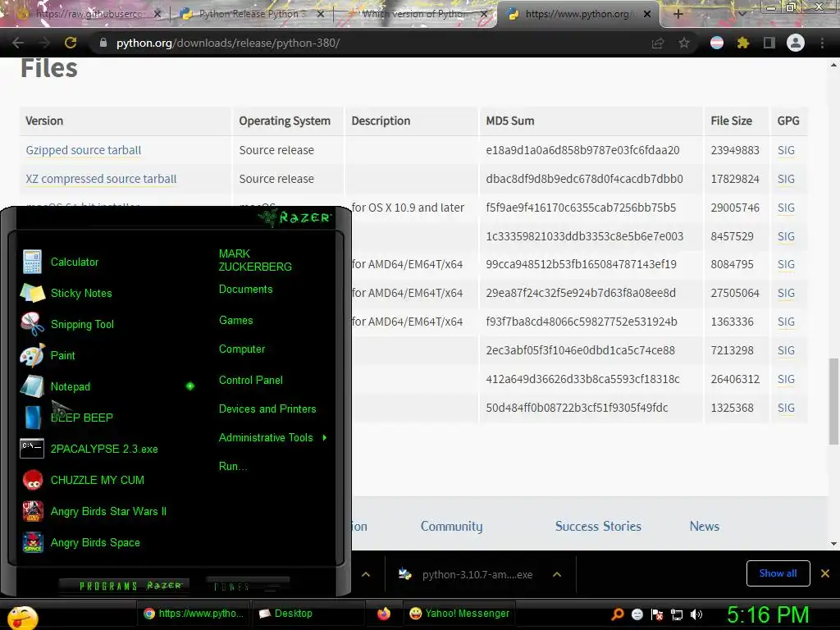The width and height of the screenshot is (840, 630).
Task: Launch CHUZZLE game entry
Action: tap(83, 480)
